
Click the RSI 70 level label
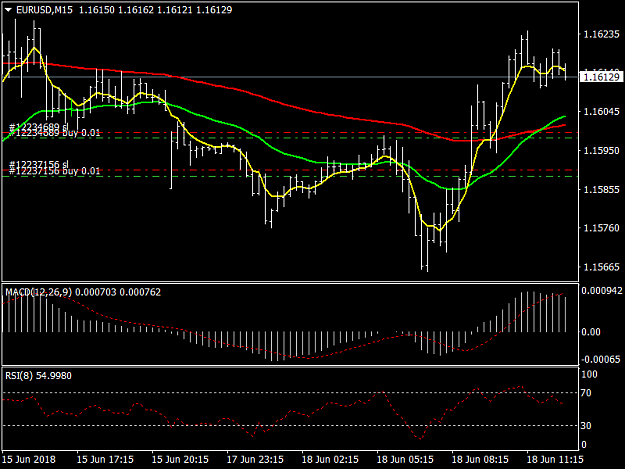pos(586,393)
